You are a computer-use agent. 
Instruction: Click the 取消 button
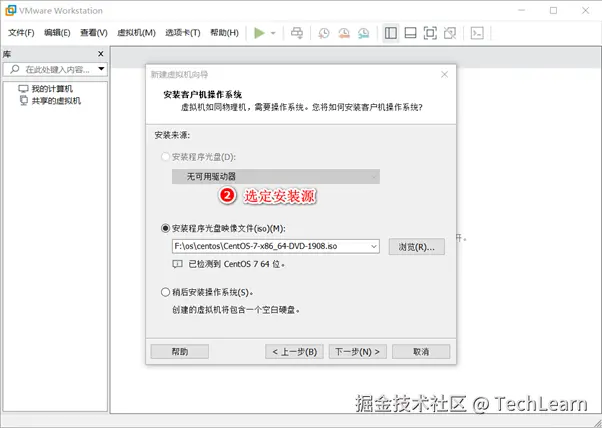(421, 352)
